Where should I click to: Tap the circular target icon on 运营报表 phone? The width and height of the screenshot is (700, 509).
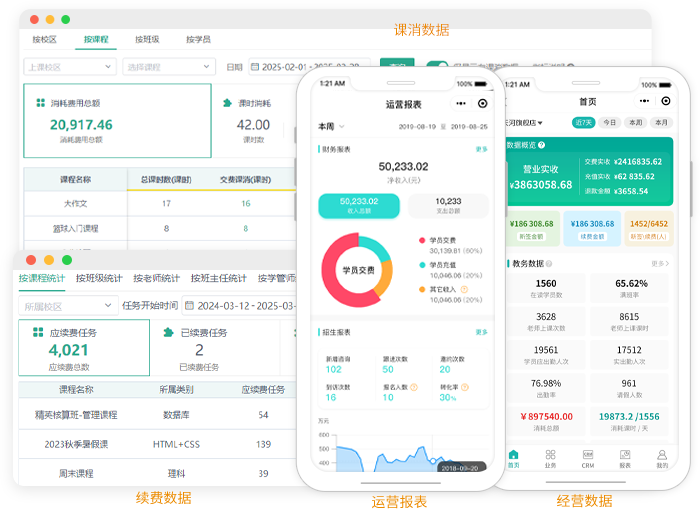point(483,104)
